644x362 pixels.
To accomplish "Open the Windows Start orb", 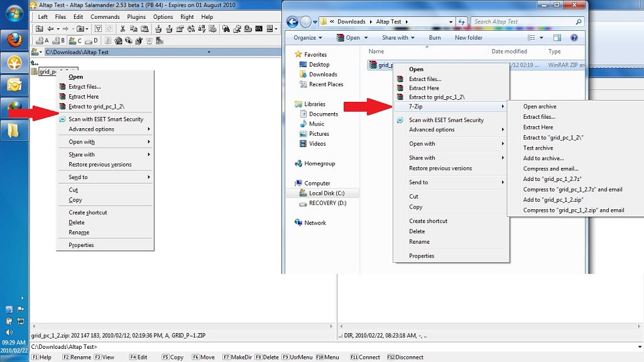I will pyautogui.click(x=14, y=14).
